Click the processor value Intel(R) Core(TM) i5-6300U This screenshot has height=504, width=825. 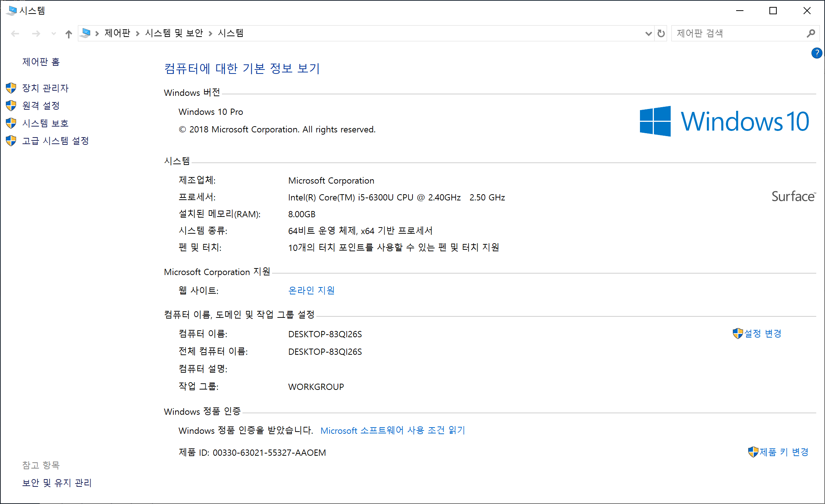[x=396, y=198]
